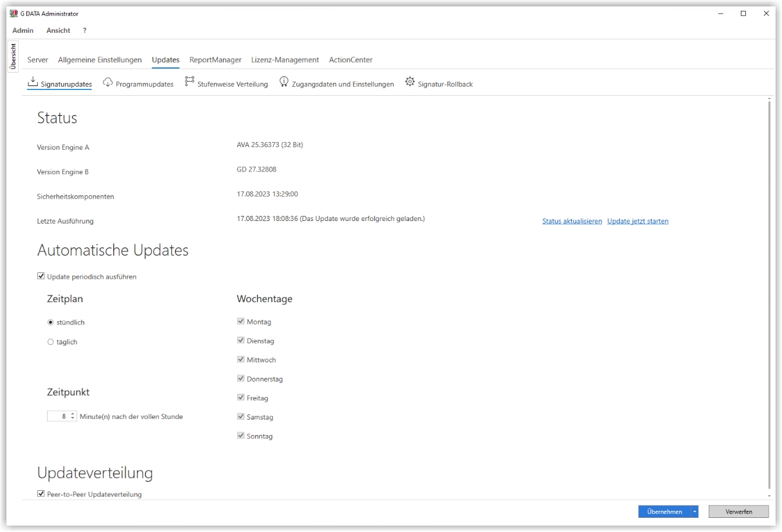This screenshot has height=532, width=782.
Task: Toggle the Montag checkbox
Action: pyautogui.click(x=241, y=321)
